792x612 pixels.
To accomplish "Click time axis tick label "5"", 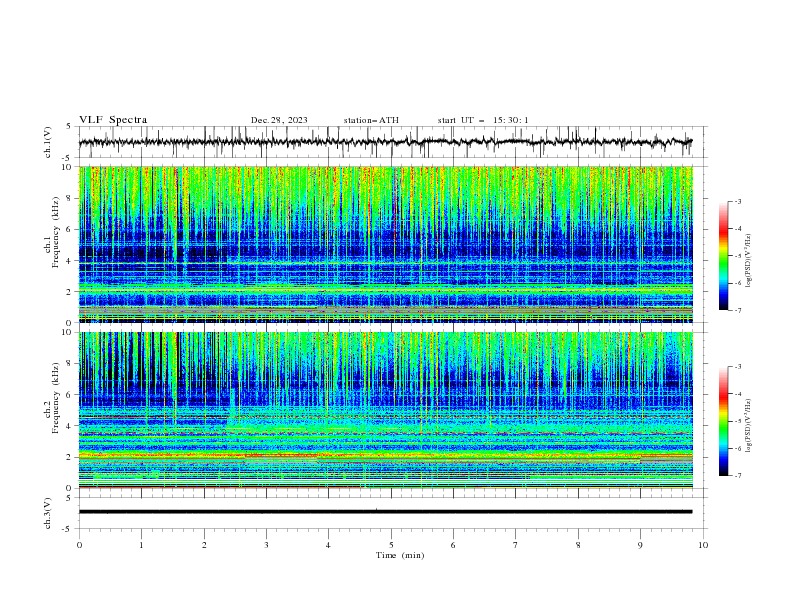I will tap(391, 545).
